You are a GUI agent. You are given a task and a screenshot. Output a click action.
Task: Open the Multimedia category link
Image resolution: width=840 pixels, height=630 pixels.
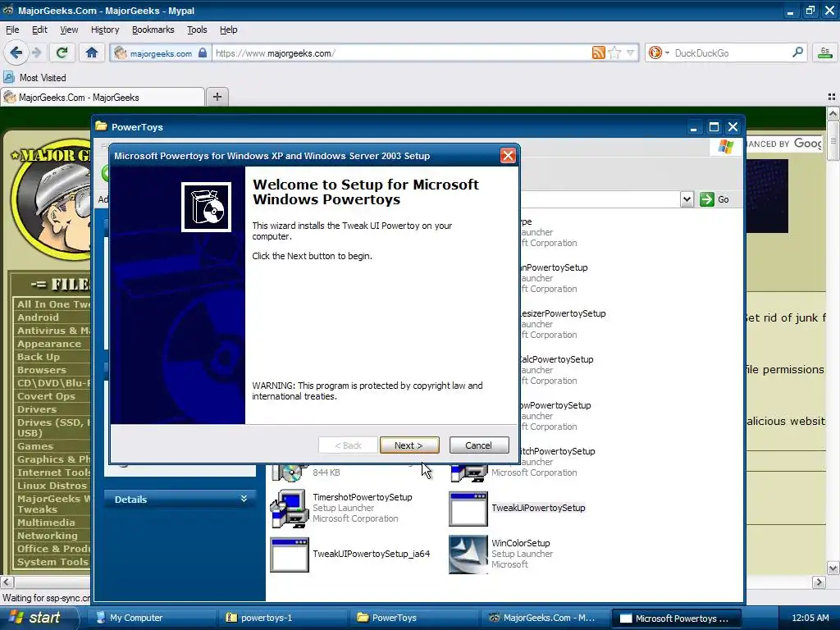[46, 523]
